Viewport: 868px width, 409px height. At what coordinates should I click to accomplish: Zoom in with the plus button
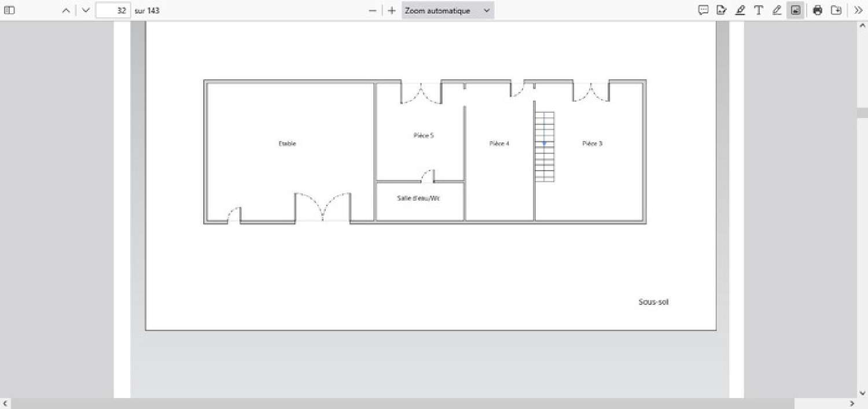392,10
